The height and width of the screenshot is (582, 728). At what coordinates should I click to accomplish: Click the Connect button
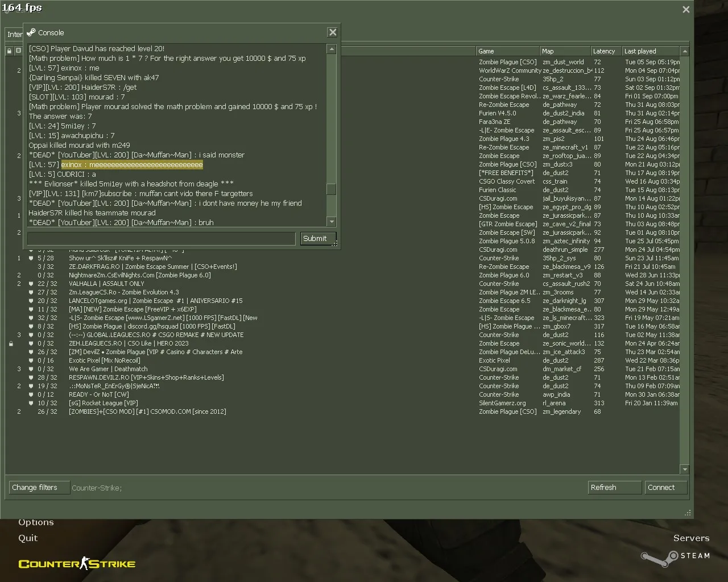(x=665, y=487)
